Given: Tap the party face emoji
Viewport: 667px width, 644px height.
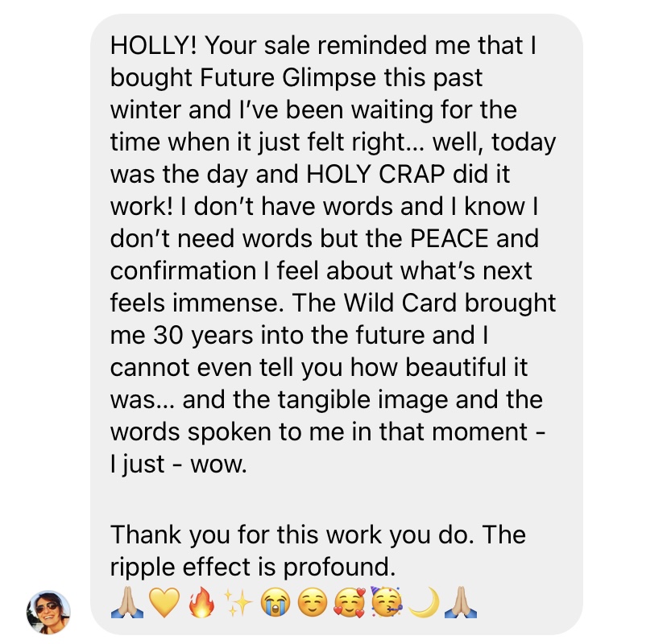Looking at the screenshot, I should (x=386, y=601).
